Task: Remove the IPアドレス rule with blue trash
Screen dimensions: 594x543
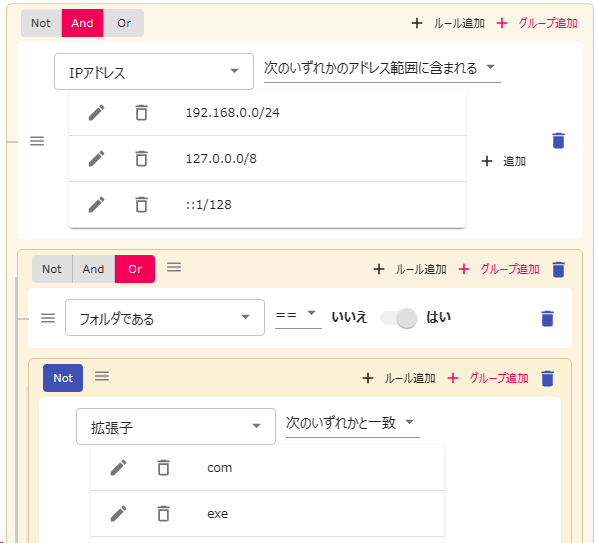Action: (558, 141)
